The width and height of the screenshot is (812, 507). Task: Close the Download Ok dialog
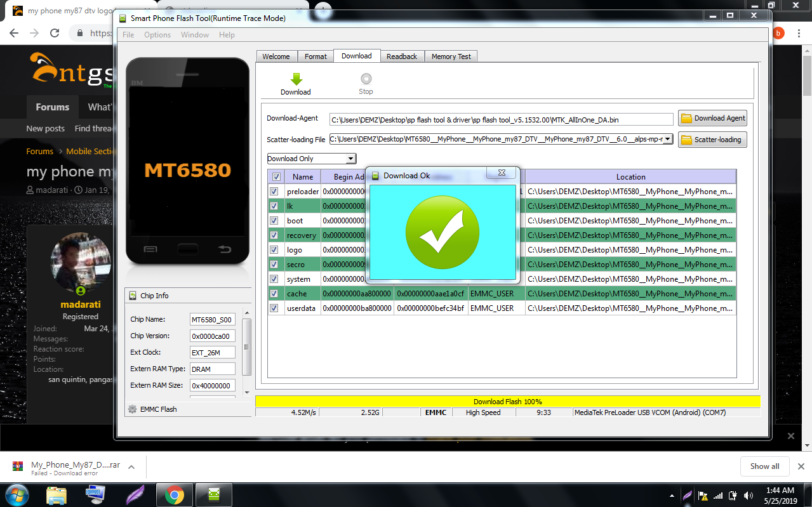(x=502, y=173)
